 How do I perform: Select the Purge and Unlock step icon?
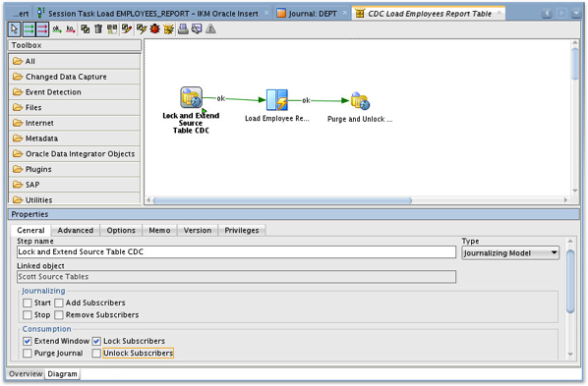tap(360, 101)
